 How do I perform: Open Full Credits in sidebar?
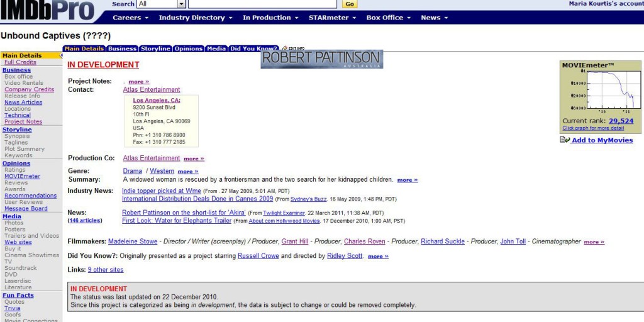coord(20,62)
